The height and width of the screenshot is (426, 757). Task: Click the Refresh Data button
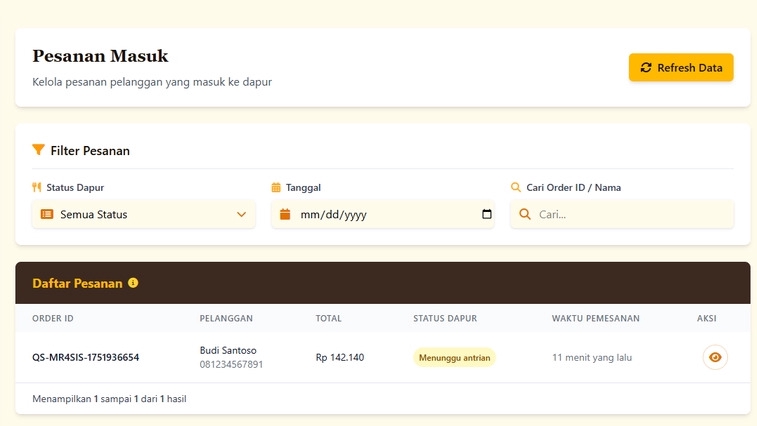click(680, 67)
